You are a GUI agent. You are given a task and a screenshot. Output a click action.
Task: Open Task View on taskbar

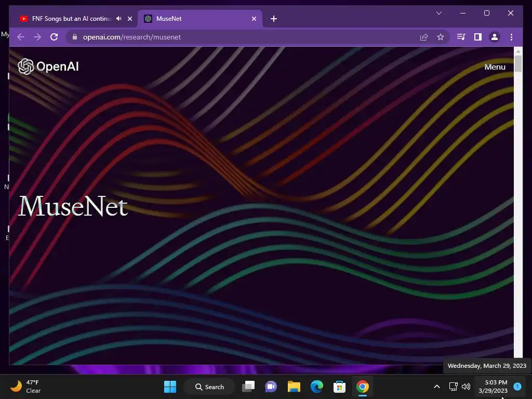(x=248, y=387)
